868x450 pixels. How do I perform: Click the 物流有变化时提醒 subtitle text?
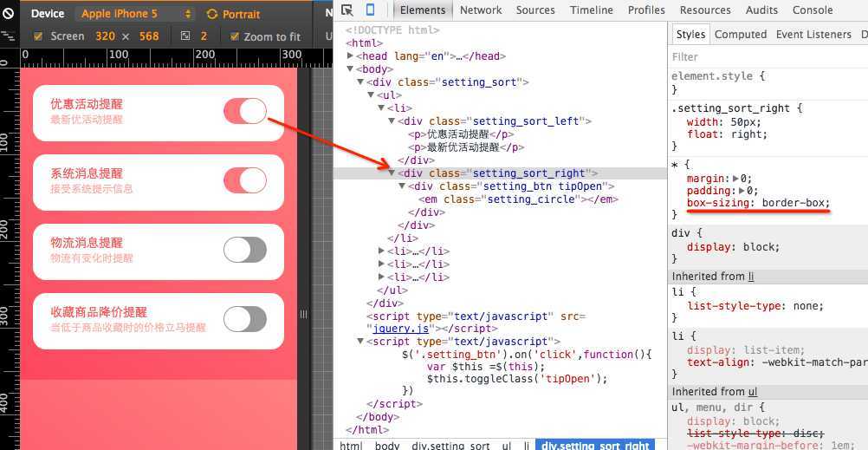click(x=91, y=258)
